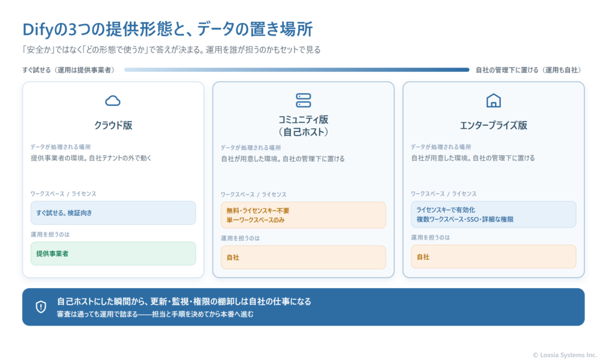Image resolution: width=607 pixels, height=364 pixels.
Task: Click the '自社' box in コミュニティ版 card
Action: click(x=303, y=257)
